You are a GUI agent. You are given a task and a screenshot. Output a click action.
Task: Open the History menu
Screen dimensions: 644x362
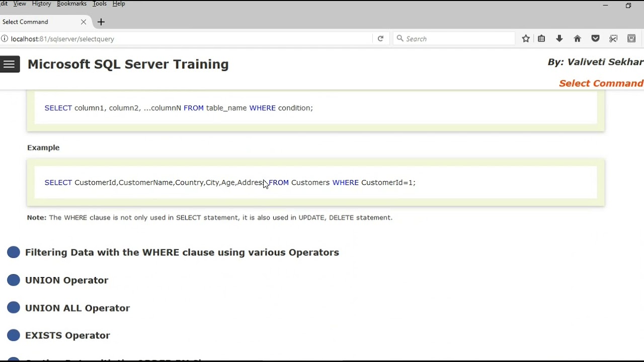click(x=41, y=4)
